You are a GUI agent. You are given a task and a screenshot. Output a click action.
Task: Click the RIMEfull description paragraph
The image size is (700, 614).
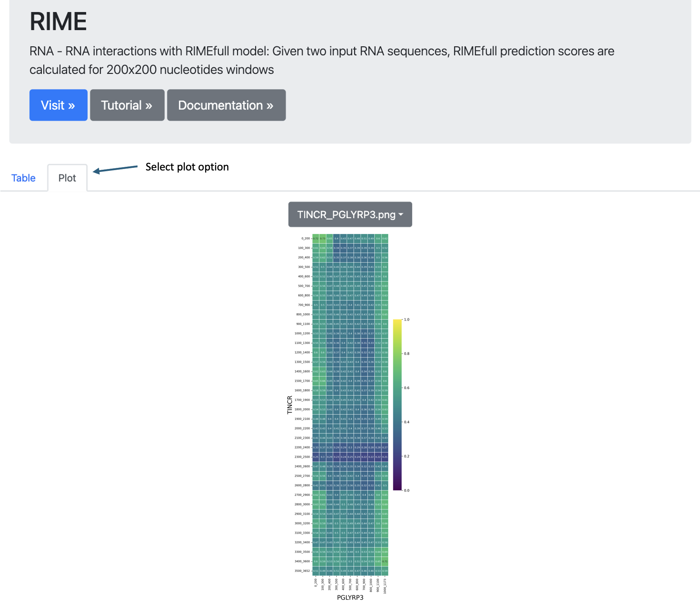pyautogui.click(x=322, y=60)
